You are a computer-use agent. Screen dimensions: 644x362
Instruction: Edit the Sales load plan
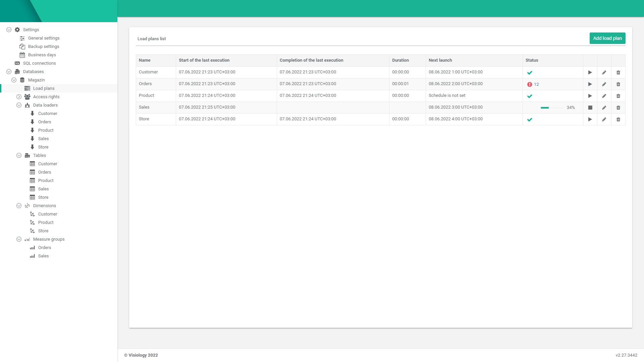604,108
